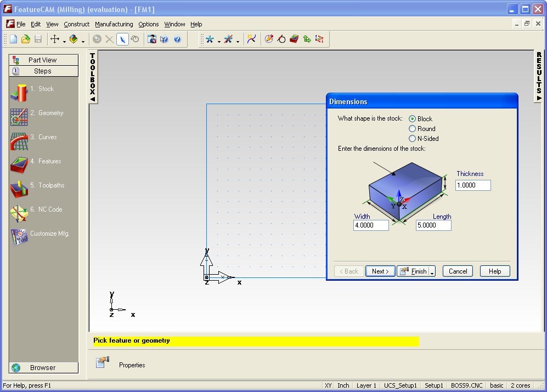Viewport: 547px width, 392px height.
Task: Click the Open file folder icon
Action: click(x=25, y=39)
